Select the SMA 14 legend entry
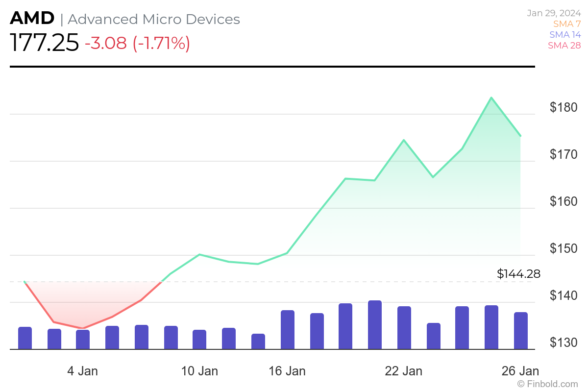 [565, 35]
